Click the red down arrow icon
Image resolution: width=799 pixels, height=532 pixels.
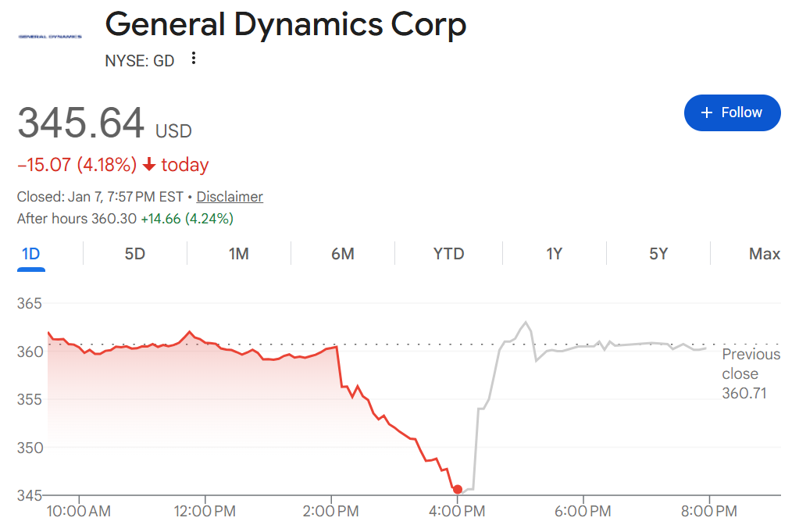[149, 165]
